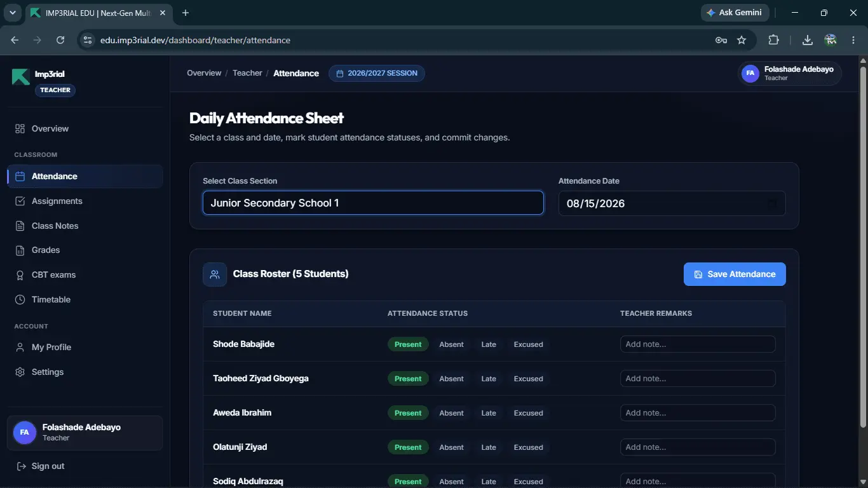868x488 pixels.
Task: Click the bookmark star icon in address bar
Action: [742, 40]
